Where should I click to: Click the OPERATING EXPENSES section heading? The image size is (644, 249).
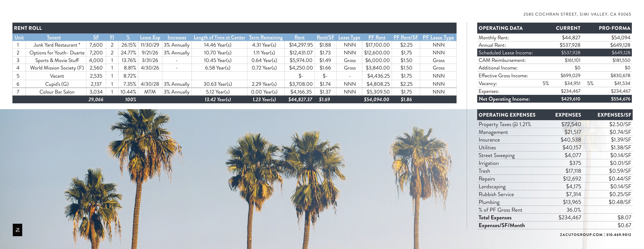tap(507, 115)
